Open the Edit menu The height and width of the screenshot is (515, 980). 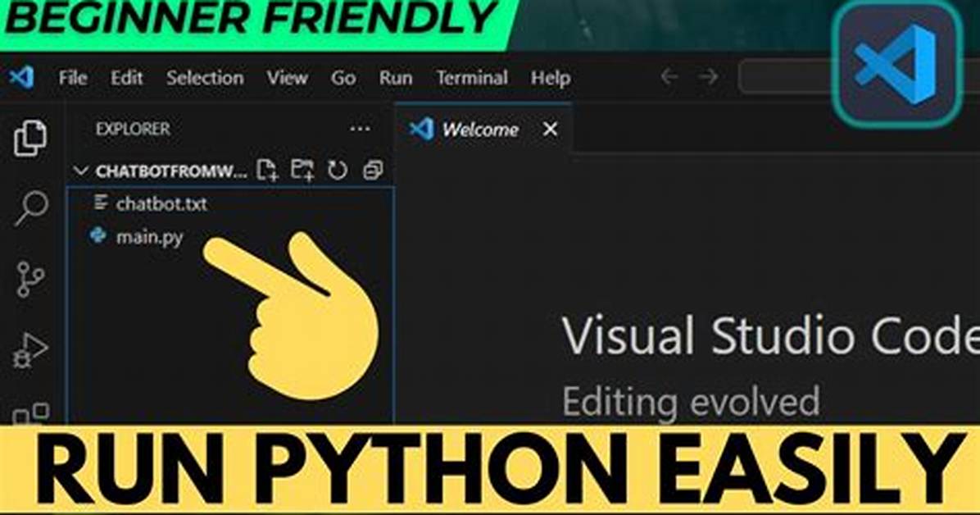[x=127, y=78]
